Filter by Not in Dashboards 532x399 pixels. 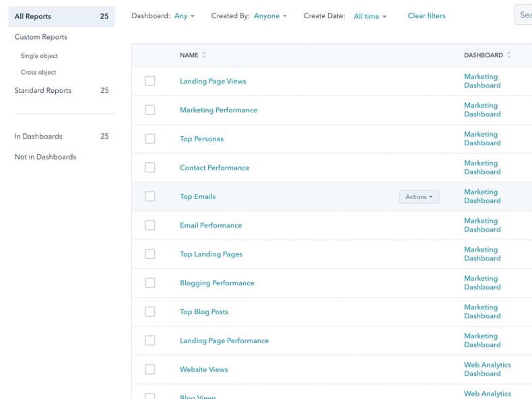click(45, 157)
